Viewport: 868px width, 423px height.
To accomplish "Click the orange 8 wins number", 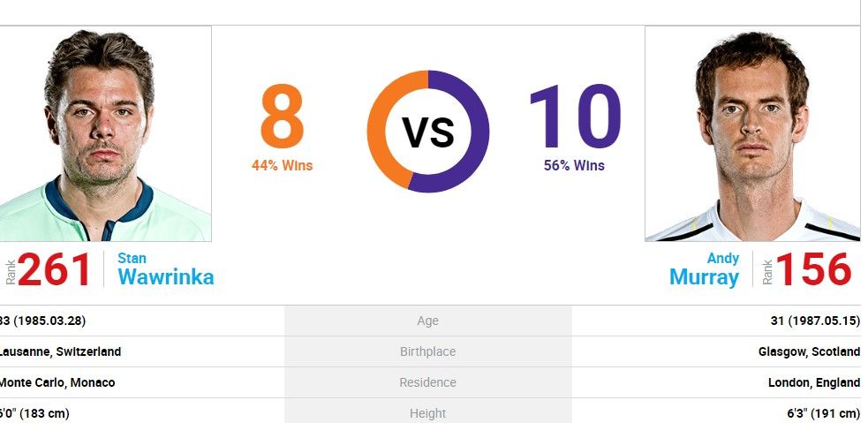I will (283, 117).
